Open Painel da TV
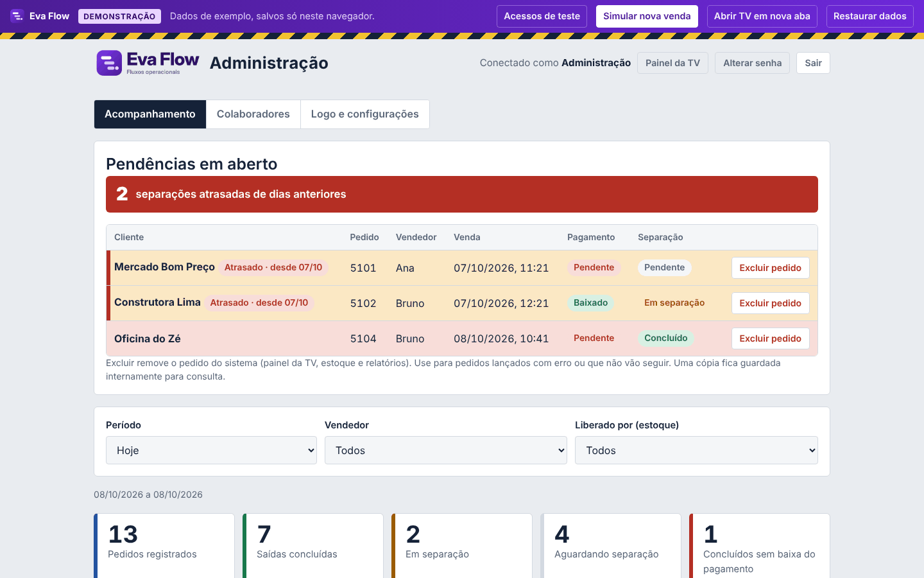The width and height of the screenshot is (924, 578). [x=672, y=63]
